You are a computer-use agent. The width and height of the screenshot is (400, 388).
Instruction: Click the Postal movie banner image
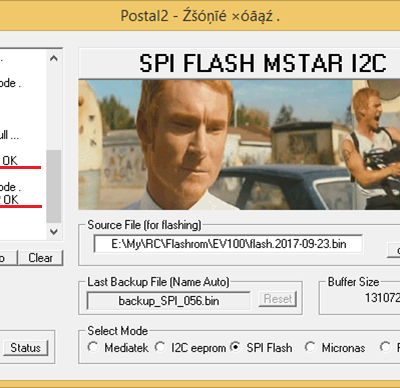(239, 145)
